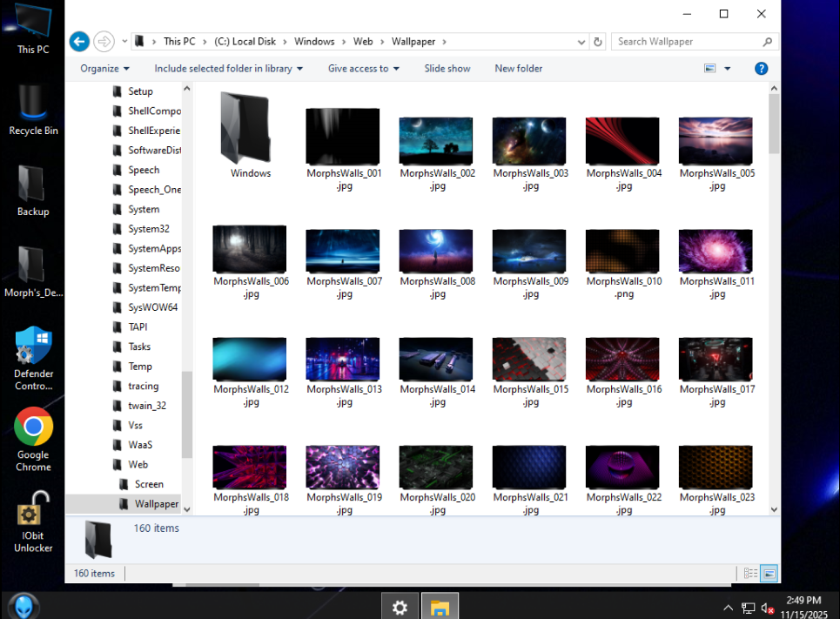Expand the Organize dropdown menu
Image resolution: width=840 pixels, height=619 pixels.
104,69
